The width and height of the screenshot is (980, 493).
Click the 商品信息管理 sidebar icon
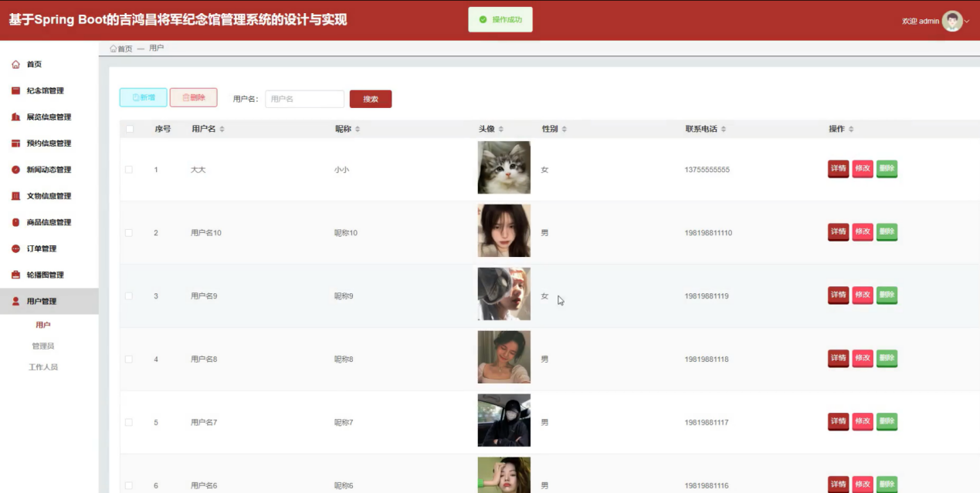[x=15, y=222]
